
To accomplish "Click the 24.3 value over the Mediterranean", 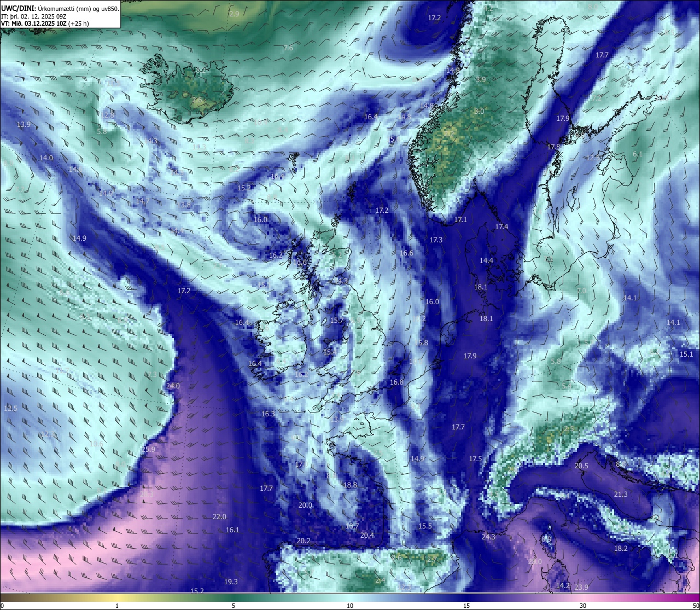I will pyautogui.click(x=488, y=537).
